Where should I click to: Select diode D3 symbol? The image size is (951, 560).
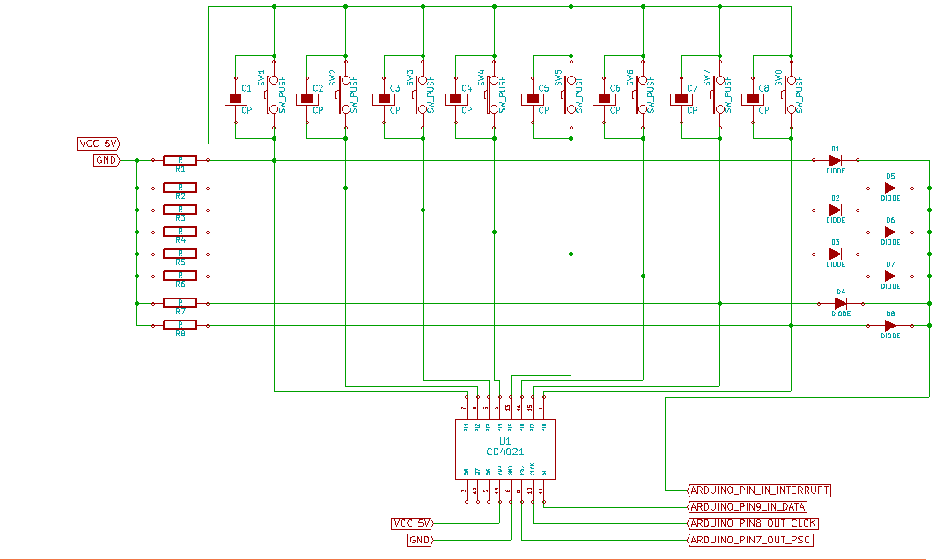(x=835, y=254)
